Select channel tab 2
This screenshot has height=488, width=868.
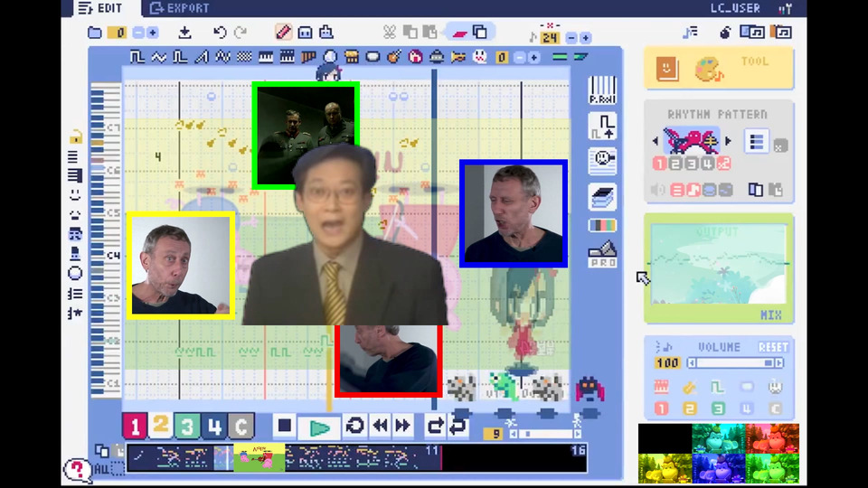click(x=161, y=425)
